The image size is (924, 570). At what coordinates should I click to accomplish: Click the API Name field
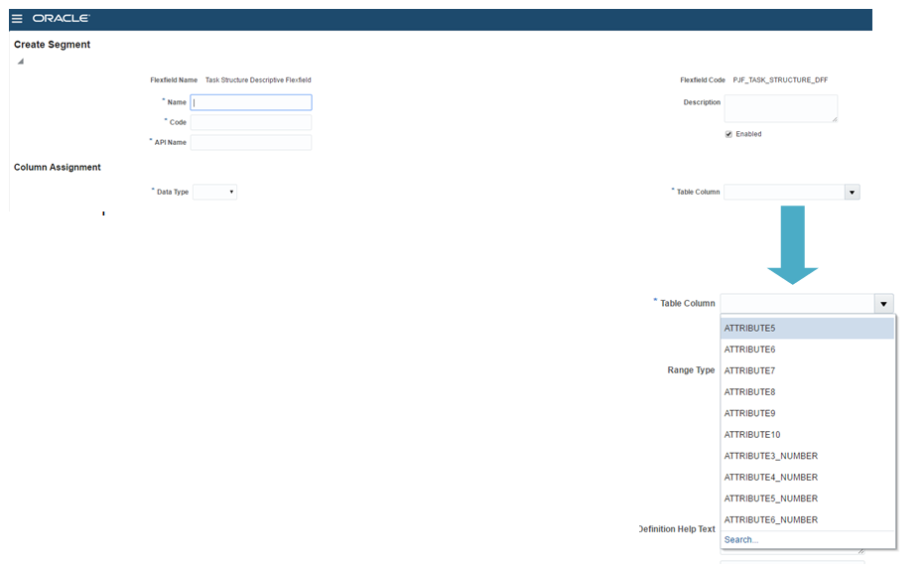click(x=251, y=143)
